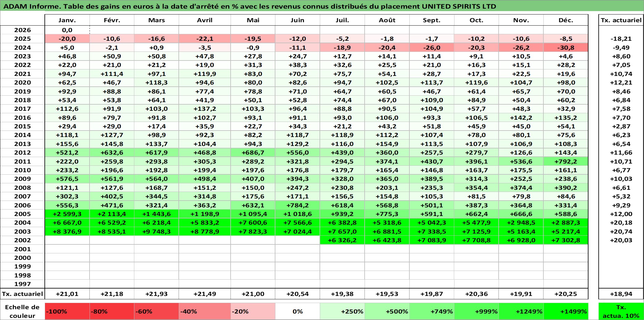Click the +127,7 cell in 2014
This screenshot has width=644, height=320.
click(112, 135)
